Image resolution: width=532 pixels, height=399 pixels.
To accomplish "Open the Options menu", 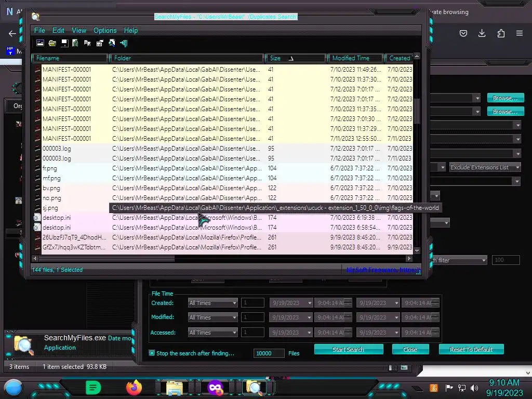I will pyautogui.click(x=105, y=30).
